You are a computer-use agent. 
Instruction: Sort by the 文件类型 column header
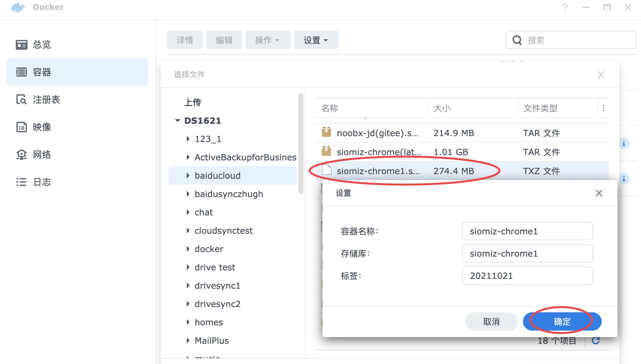558,108
